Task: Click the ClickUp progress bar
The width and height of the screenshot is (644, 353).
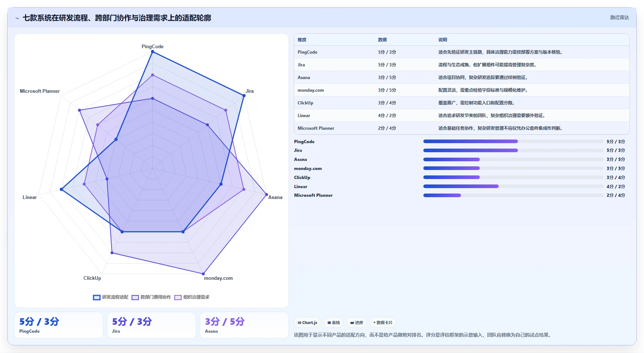Action: point(513,177)
